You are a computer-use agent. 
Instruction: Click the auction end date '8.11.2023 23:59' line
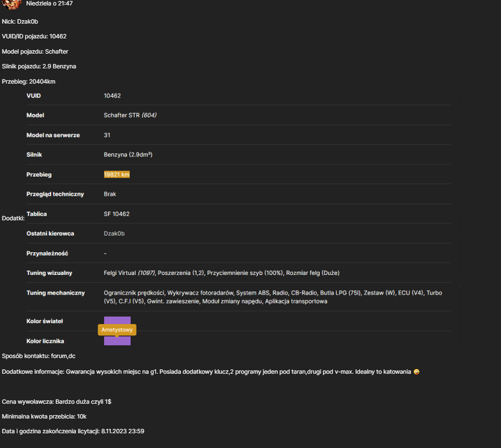pyautogui.click(x=73, y=431)
